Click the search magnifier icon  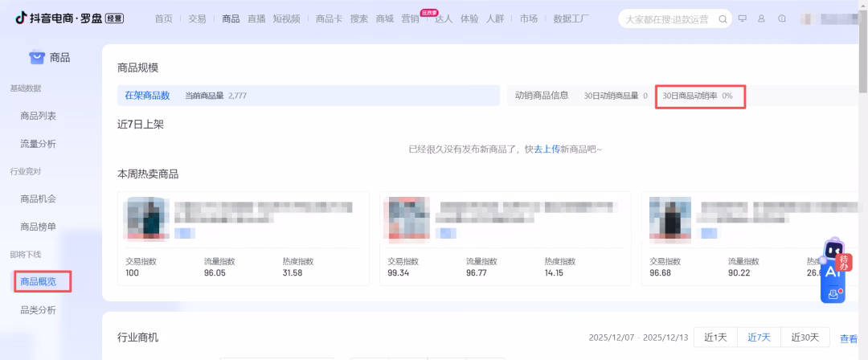(723, 19)
